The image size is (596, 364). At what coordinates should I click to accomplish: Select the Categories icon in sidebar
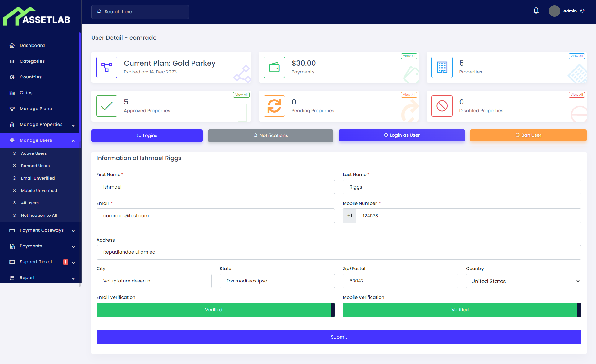pos(12,61)
